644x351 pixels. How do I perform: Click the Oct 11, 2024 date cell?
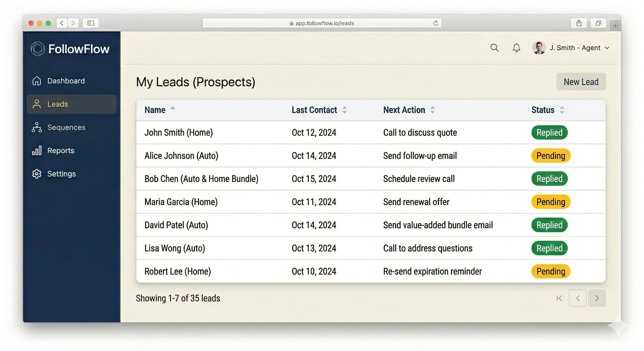314,202
